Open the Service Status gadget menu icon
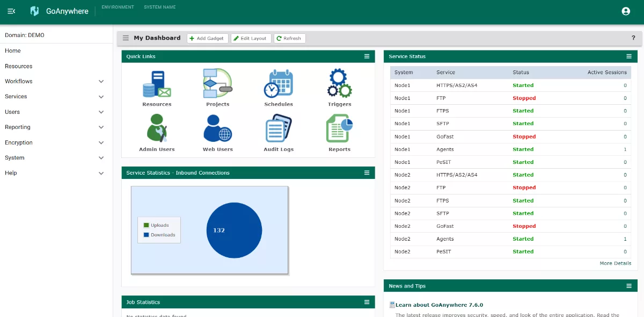Screen dimensions: 644x317 [629, 56]
